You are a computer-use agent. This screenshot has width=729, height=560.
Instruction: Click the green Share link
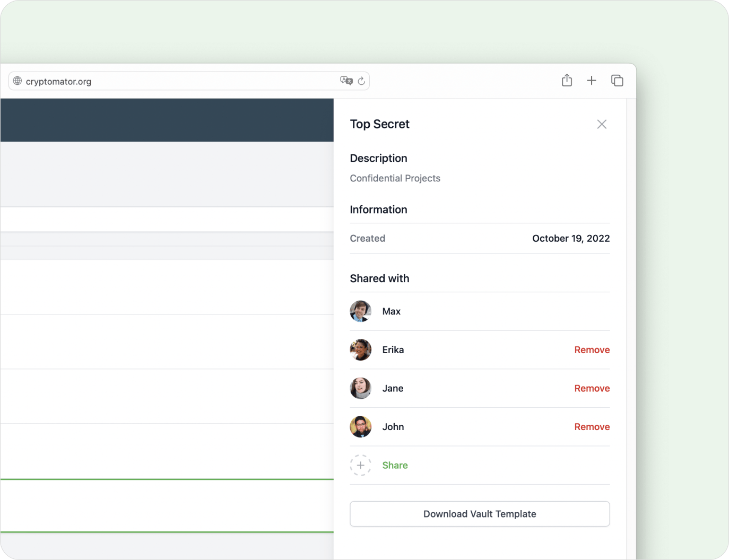coord(395,465)
